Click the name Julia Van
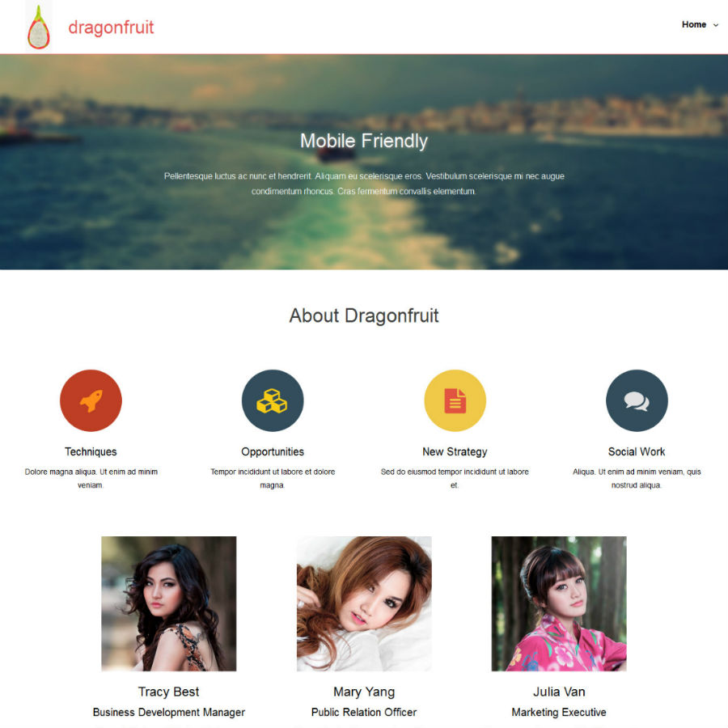728x728 pixels. 559,692
